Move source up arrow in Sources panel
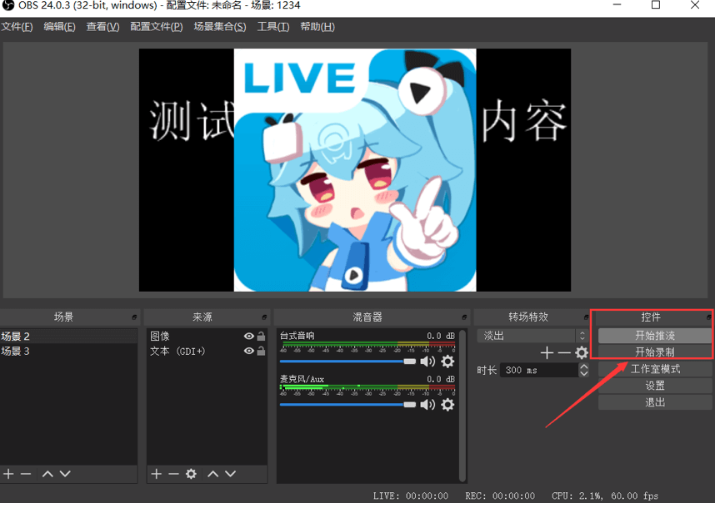This screenshot has height=505, width=715. [x=213, y=474]
